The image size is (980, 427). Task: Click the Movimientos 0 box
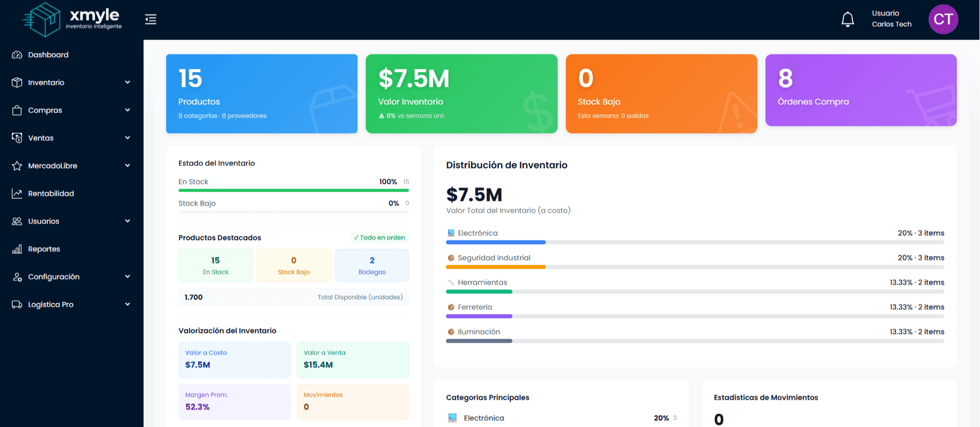[353, 402]
